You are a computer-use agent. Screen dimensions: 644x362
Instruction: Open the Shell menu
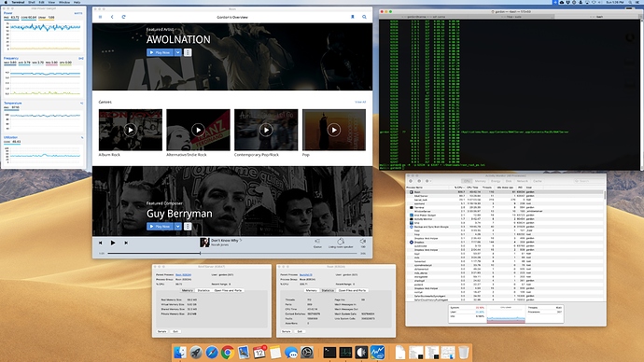click(x=32, y=2)
